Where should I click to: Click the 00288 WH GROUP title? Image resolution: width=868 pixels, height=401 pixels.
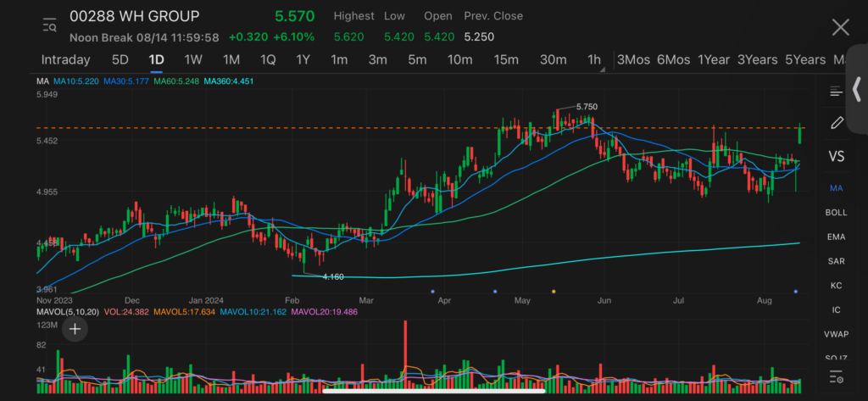pos(134,17)
